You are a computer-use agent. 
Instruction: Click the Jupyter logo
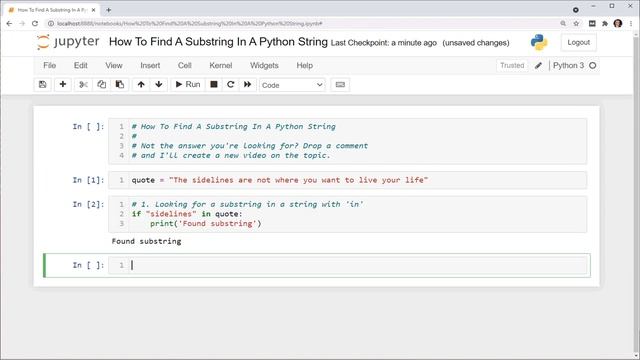pos(68,42)
